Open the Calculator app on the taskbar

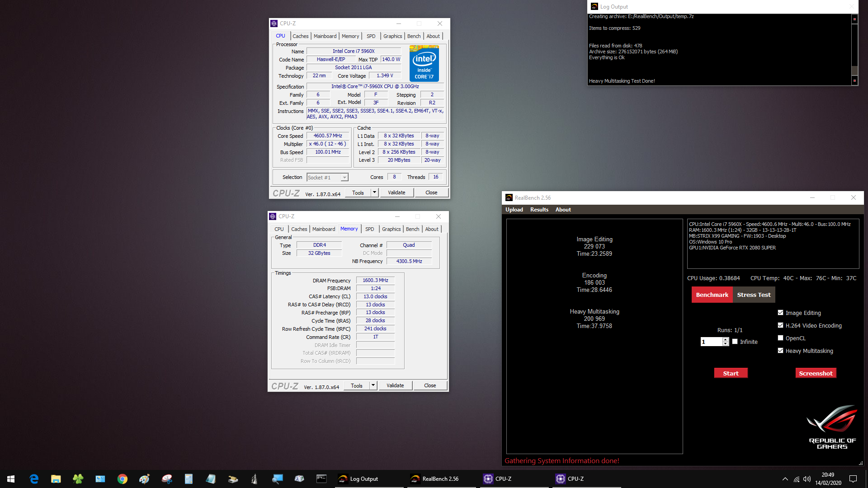click(189, 479)
